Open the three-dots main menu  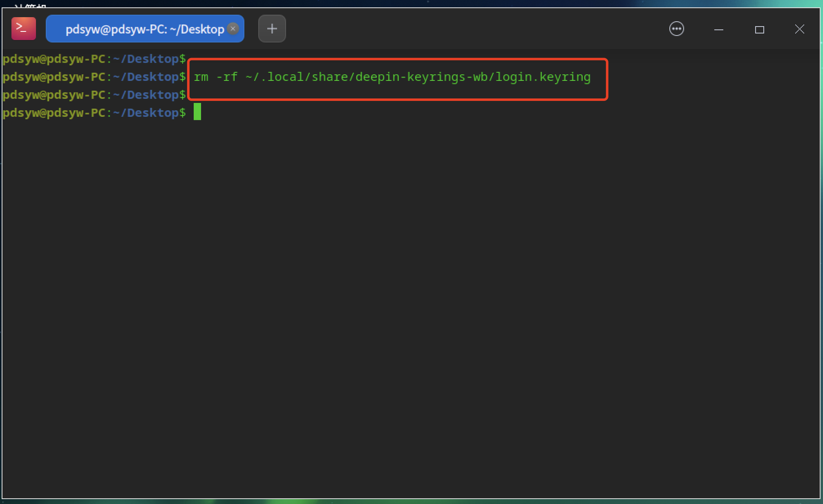pyautogui.click(x=676, y=29)
